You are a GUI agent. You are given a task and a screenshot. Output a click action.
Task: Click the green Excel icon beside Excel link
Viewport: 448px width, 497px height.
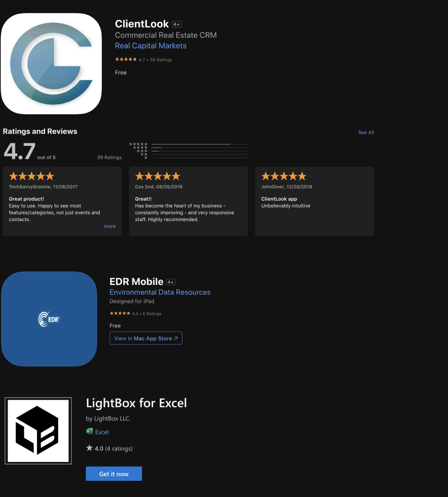click(x=89, y=431)
